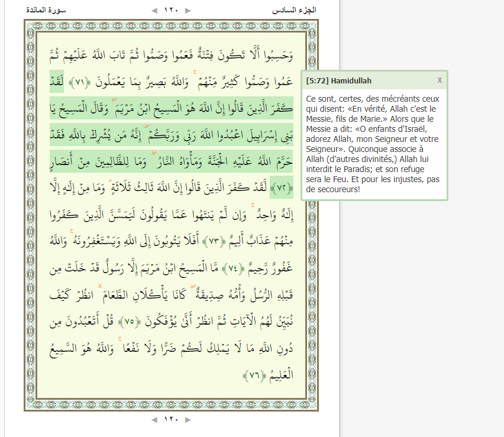Click the highlighted verse 72 Arabic text
Image resolution: width=504 pixels, height=437 pixels.
click(x=177, y=135)
